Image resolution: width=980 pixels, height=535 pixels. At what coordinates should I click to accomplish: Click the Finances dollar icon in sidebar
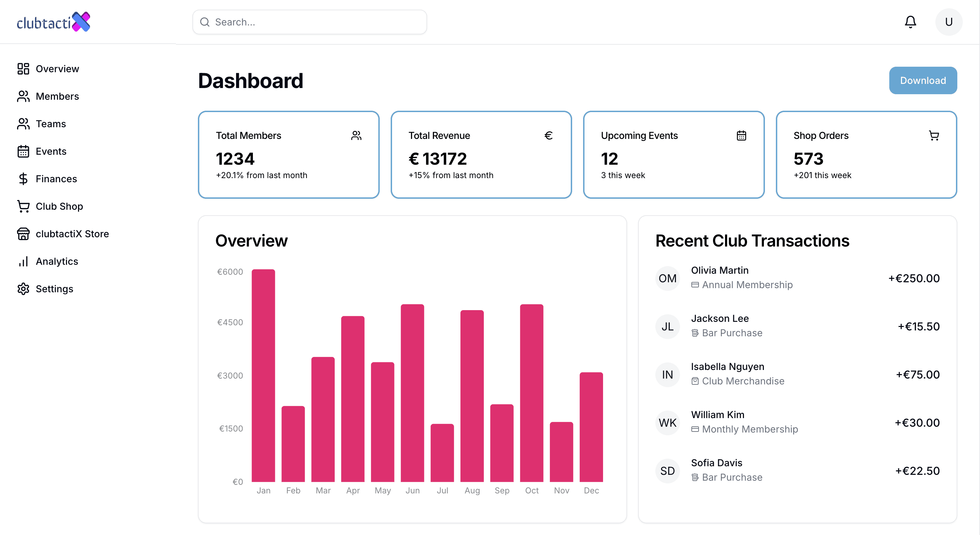23,179
